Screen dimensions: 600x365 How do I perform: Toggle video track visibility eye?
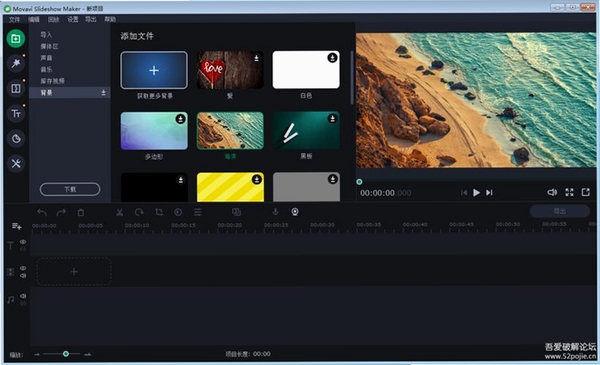[23, 268]
